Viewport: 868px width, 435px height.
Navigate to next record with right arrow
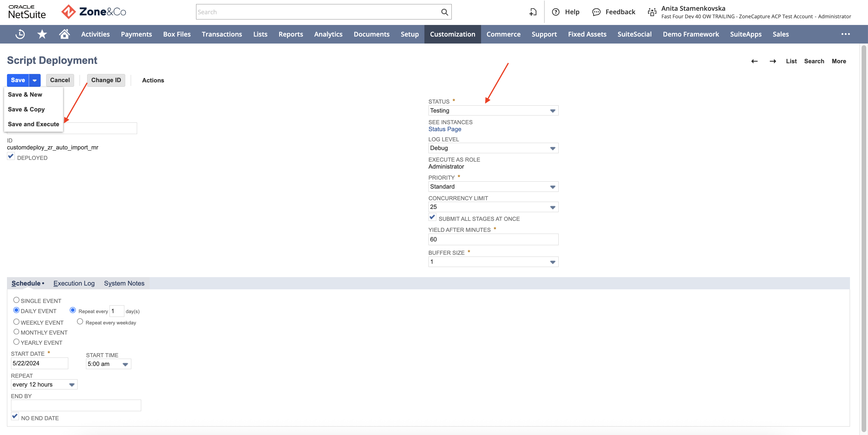point(773,61)
